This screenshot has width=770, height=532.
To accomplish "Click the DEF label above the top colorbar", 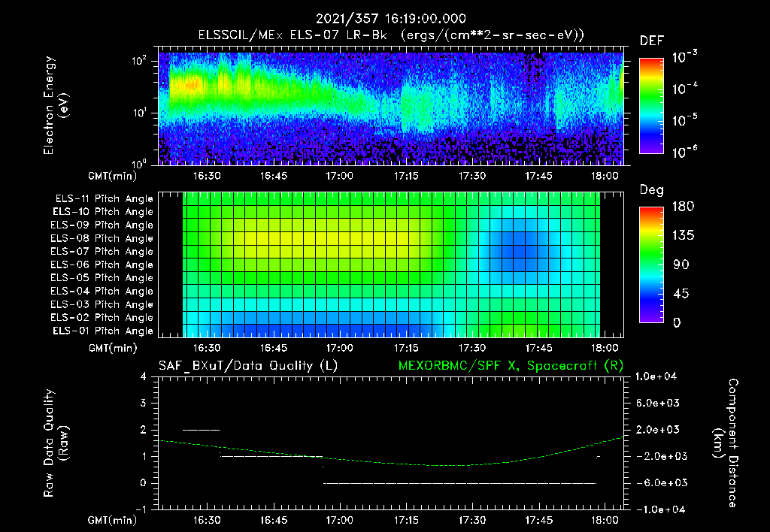I will pos(652,41).
